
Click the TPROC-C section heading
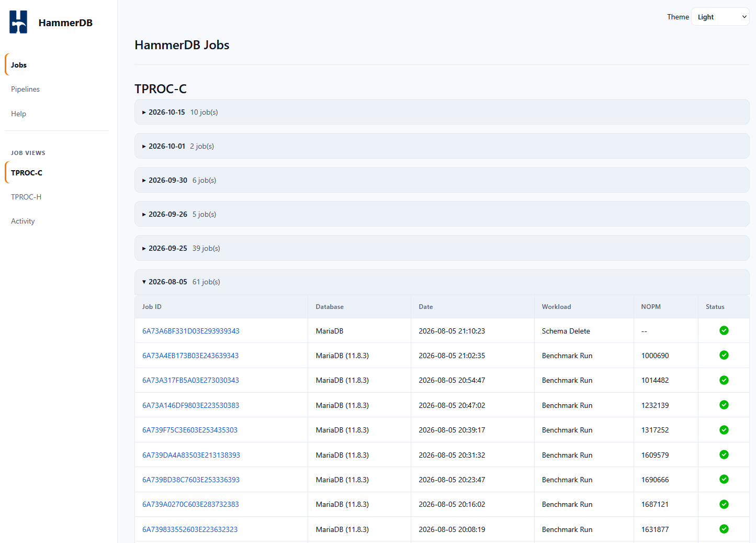(x=161, y=89)
